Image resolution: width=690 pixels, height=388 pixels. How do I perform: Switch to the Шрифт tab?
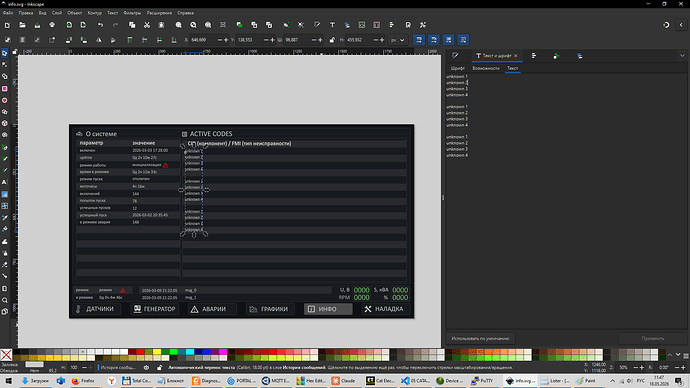pos(458,68)
